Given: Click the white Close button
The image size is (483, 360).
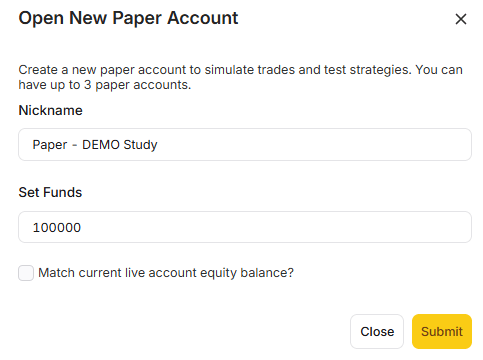Looking at the screenshot, I should tap(377, 331).
